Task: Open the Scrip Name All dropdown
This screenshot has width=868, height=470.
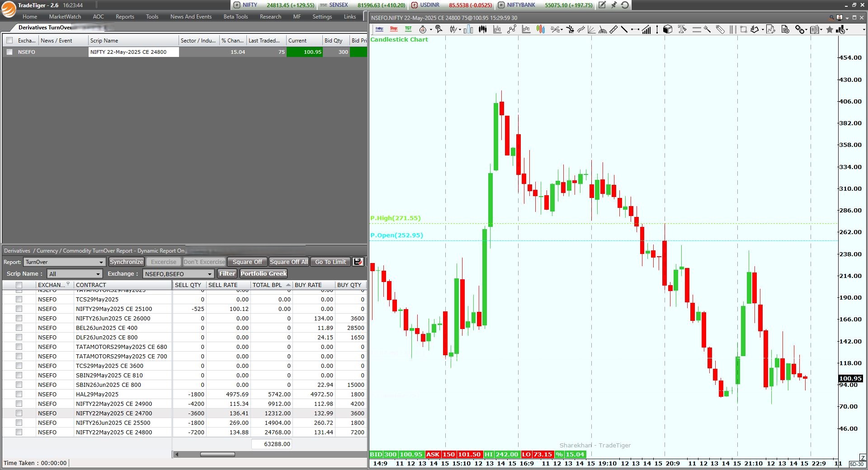Action: tap(75, 274)
